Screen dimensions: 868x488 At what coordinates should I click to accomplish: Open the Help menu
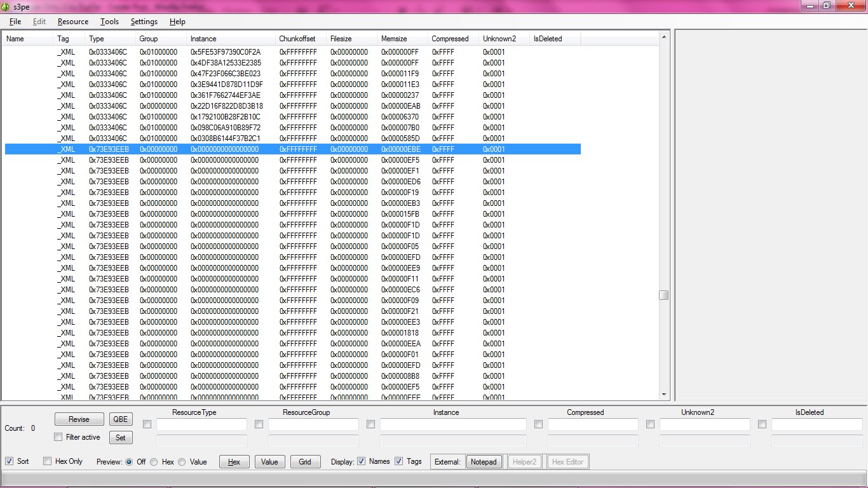tap(177, 21)
